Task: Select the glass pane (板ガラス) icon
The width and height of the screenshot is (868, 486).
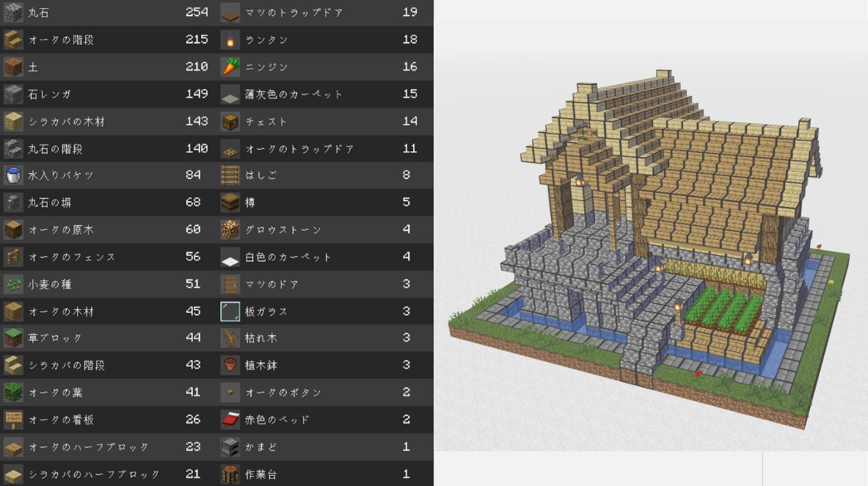Action: tap(230, 311)
